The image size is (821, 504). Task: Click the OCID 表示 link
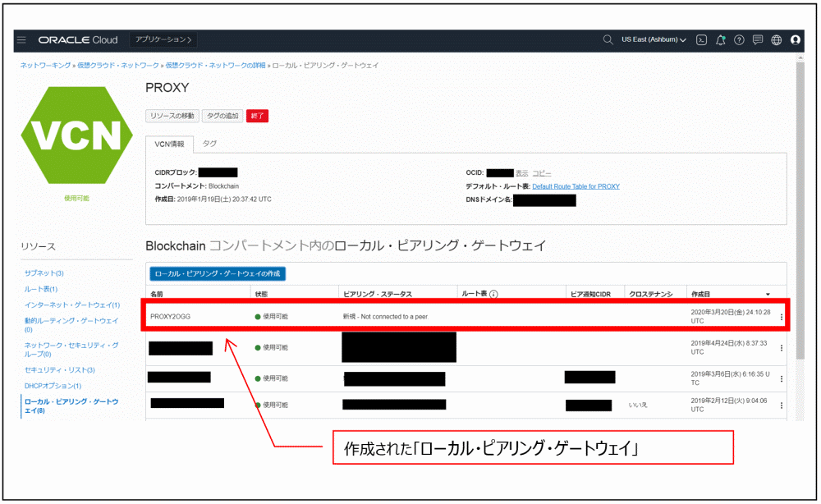point(521,173)
